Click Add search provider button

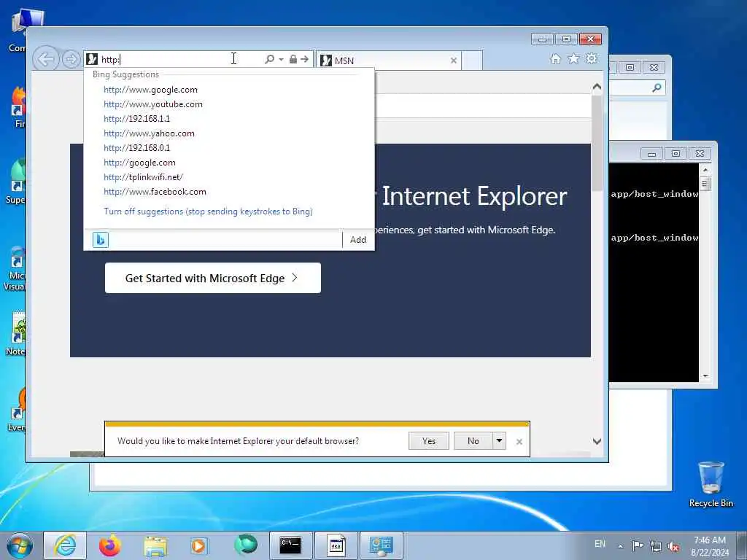358,239
